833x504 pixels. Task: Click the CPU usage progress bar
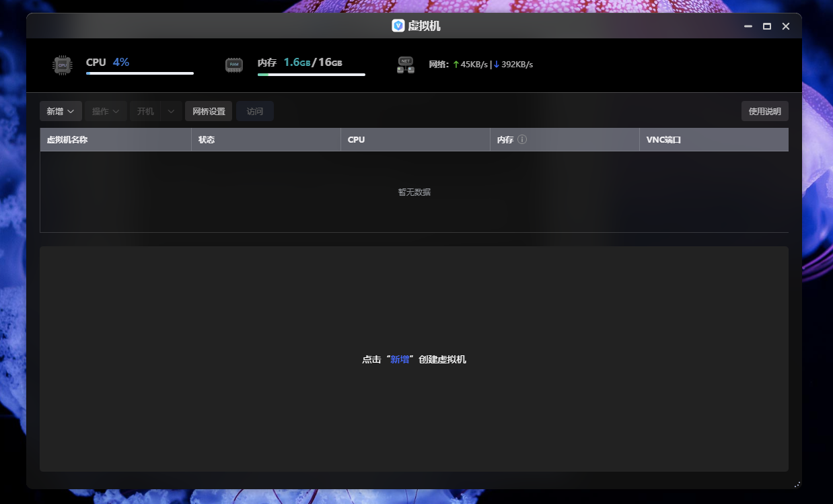pos(140,73)
